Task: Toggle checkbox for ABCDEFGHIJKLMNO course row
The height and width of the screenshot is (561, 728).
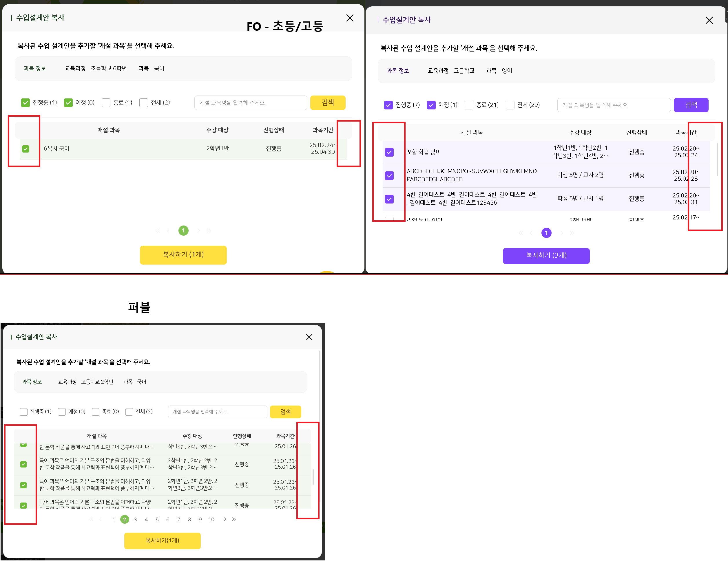Action: pyautogui.click(x=389, y=175)
